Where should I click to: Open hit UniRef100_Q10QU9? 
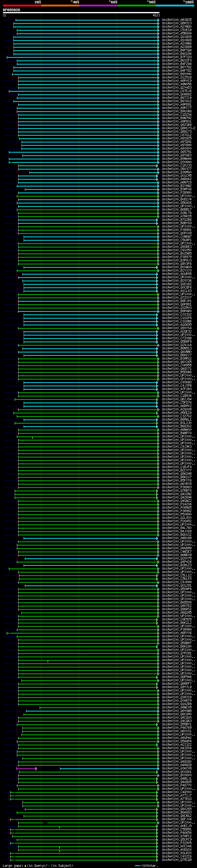click(177, 37)
